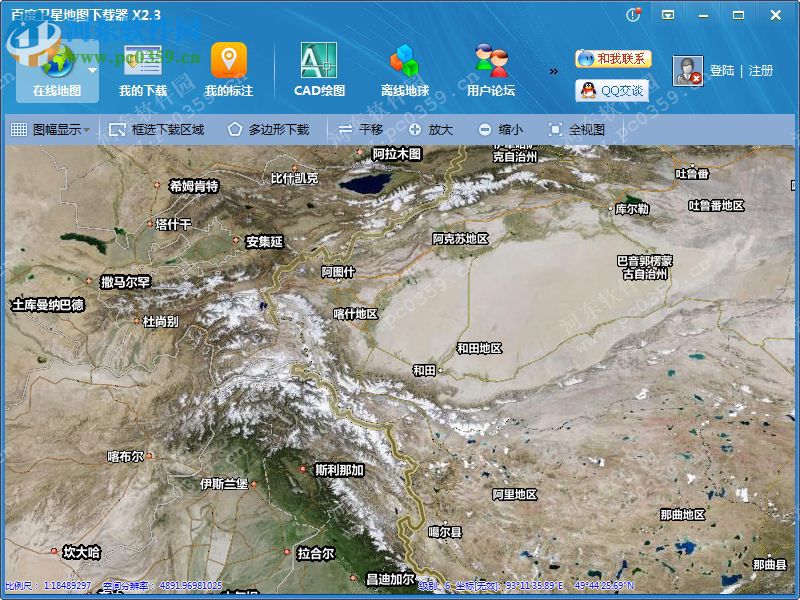Click the QQ交谈 chat button
Screen dimensions: 800x600
click(x=612, y=91)
